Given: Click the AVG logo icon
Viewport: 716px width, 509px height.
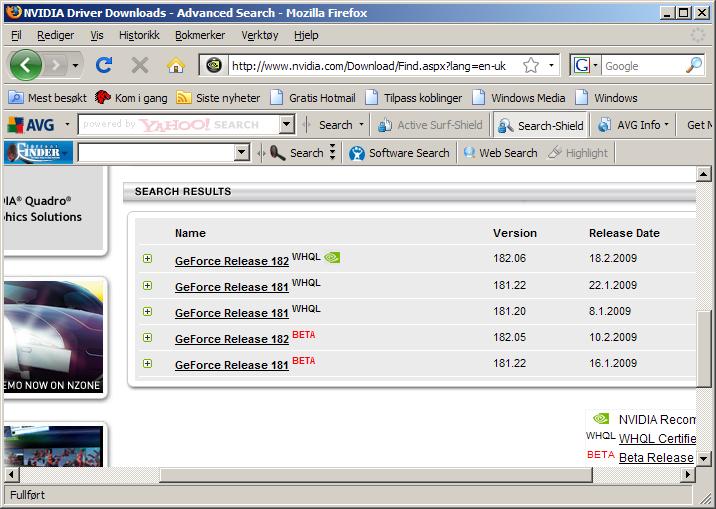Looking at the screenshot, I should (x=31, y=125).
